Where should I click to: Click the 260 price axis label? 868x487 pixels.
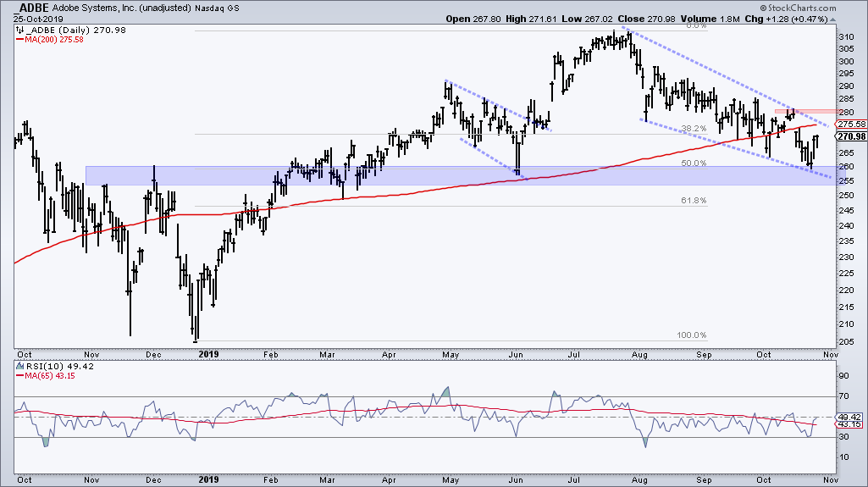click(x=846, y=167)
